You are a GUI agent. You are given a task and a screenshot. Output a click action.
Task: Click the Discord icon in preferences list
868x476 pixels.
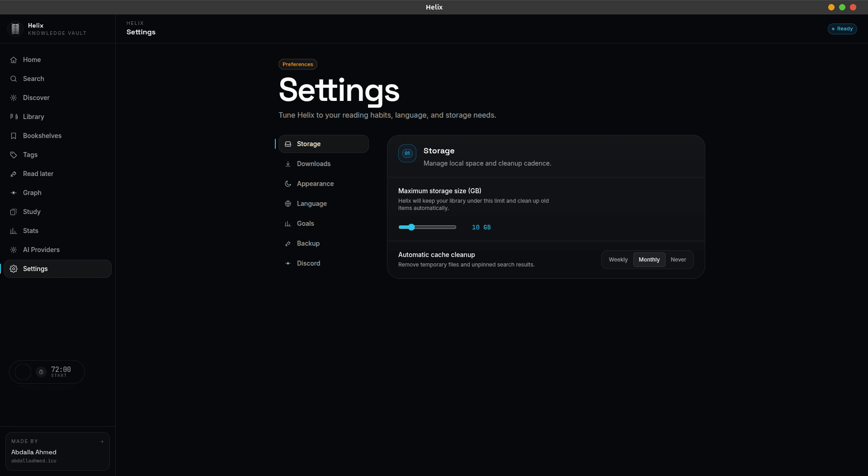click(288, 263)
